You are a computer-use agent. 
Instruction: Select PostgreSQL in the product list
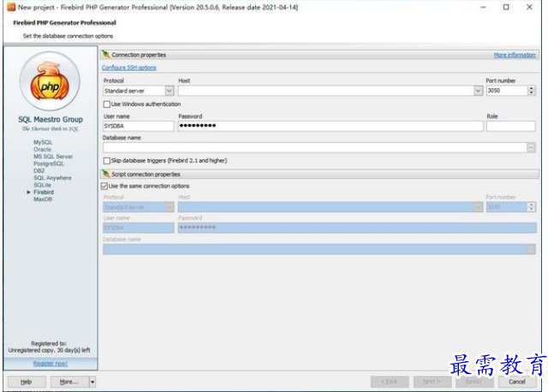click(49, 163)
